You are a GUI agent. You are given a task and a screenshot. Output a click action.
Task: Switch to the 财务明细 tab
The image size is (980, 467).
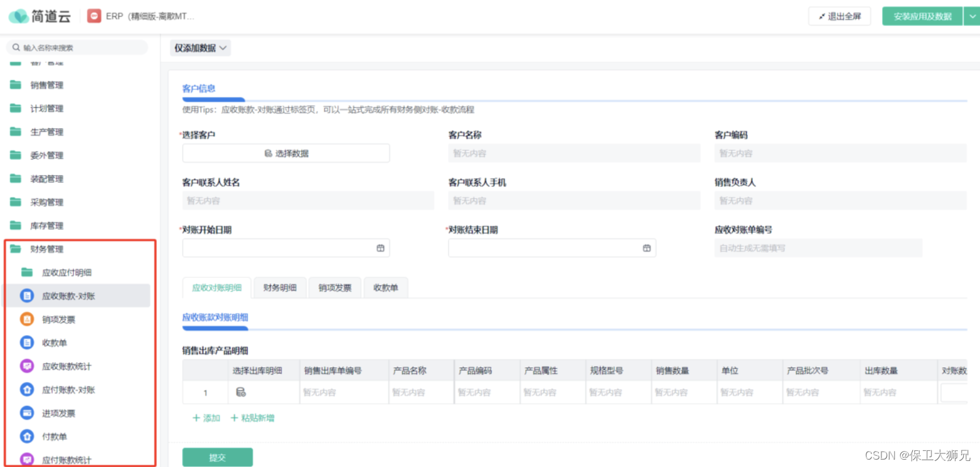[x=280, y=288]
